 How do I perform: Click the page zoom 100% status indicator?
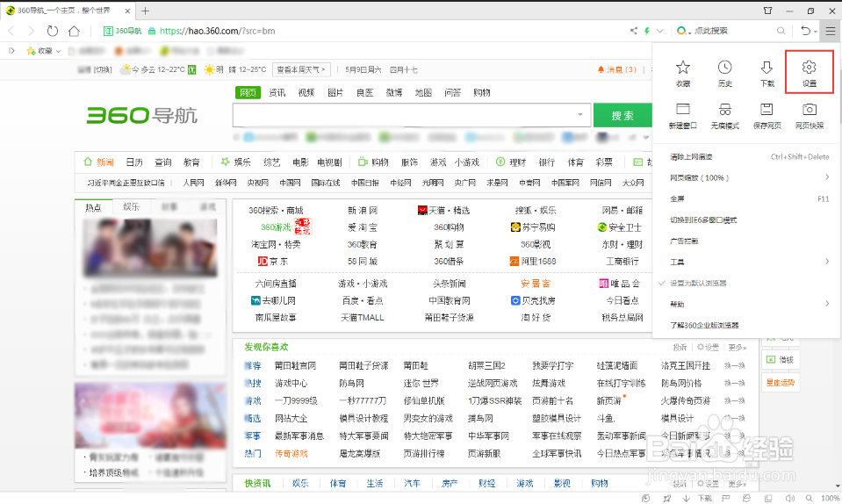point(831,498)
